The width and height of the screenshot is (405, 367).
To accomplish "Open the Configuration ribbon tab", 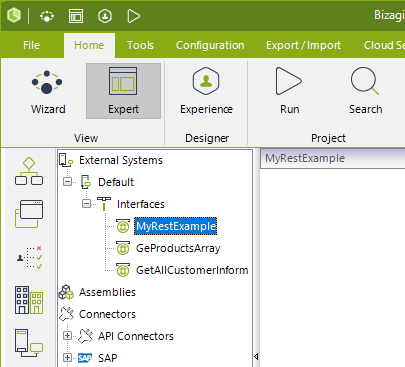I will [x=210, y=45].
